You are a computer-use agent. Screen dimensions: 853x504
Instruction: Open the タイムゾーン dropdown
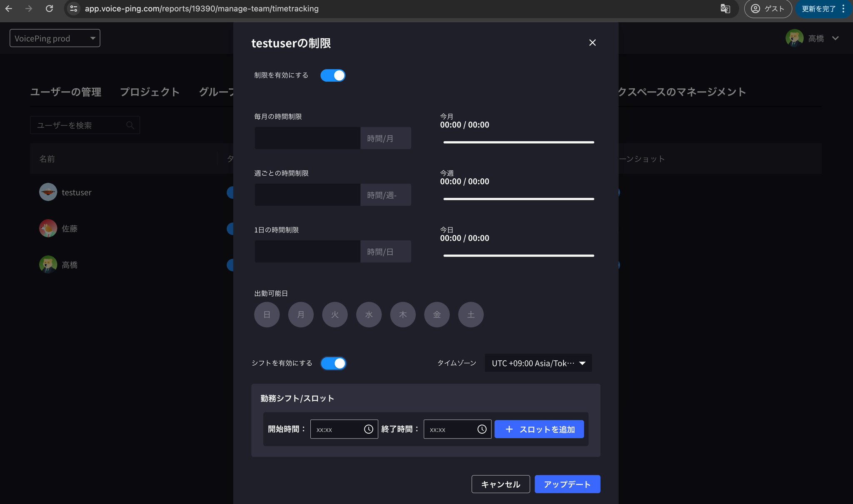coord(538,363)
